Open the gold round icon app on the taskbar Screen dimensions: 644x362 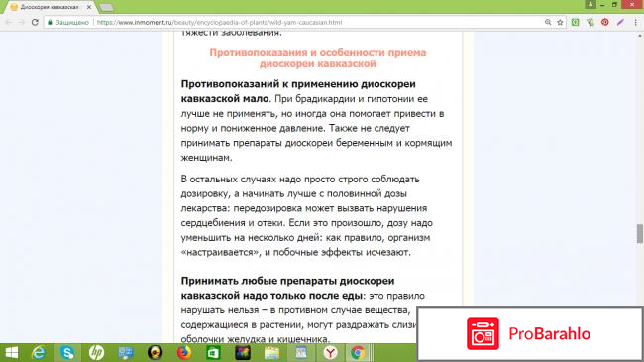tap(155, 353)
